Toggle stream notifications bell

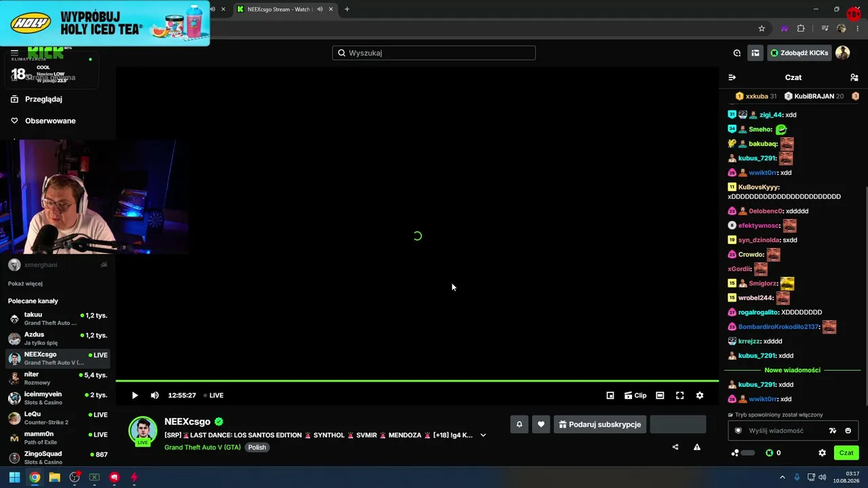(x=519, y=424)
